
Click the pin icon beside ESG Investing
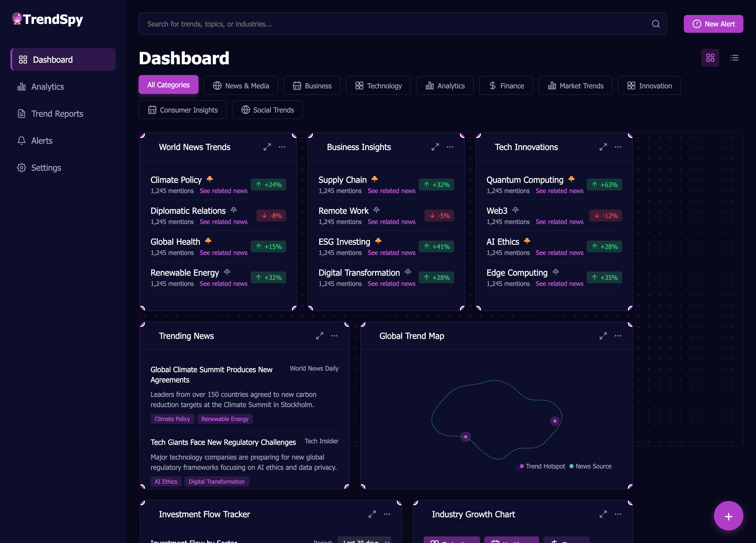[378, 241]
